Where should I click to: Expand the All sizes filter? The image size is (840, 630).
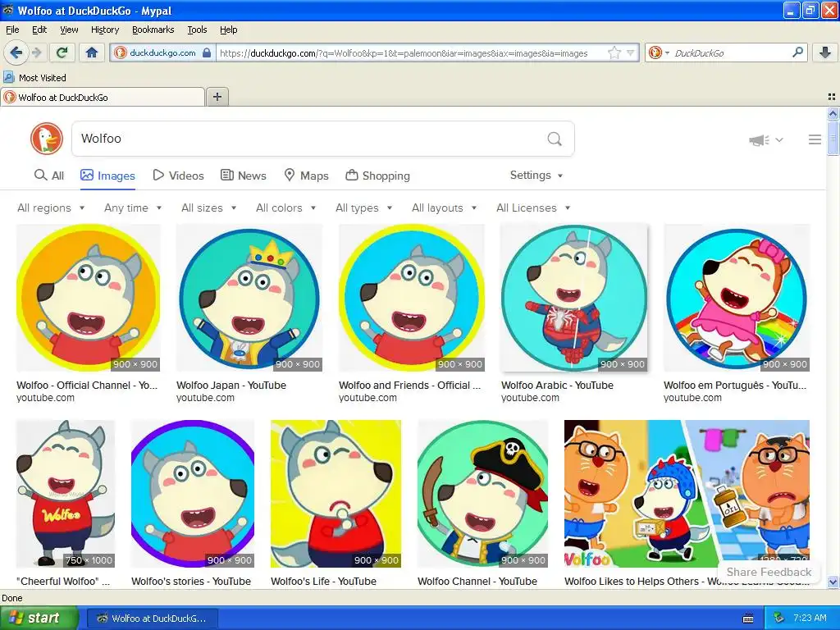(x=208, y=208)
